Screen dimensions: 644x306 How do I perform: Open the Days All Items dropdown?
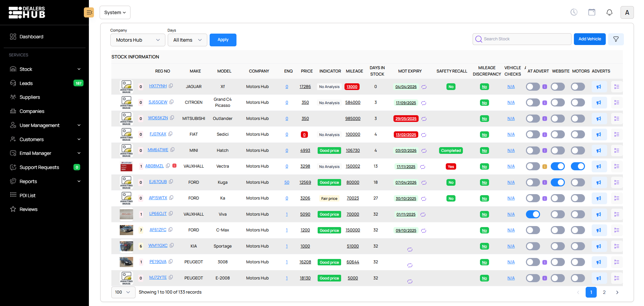pos(187,40)
